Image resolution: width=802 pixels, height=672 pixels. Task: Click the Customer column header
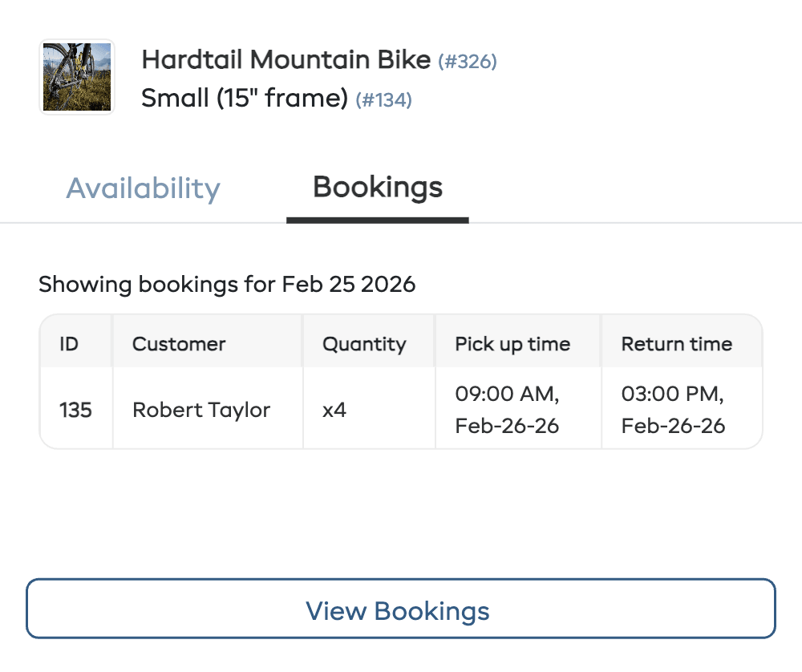[178, 343]
